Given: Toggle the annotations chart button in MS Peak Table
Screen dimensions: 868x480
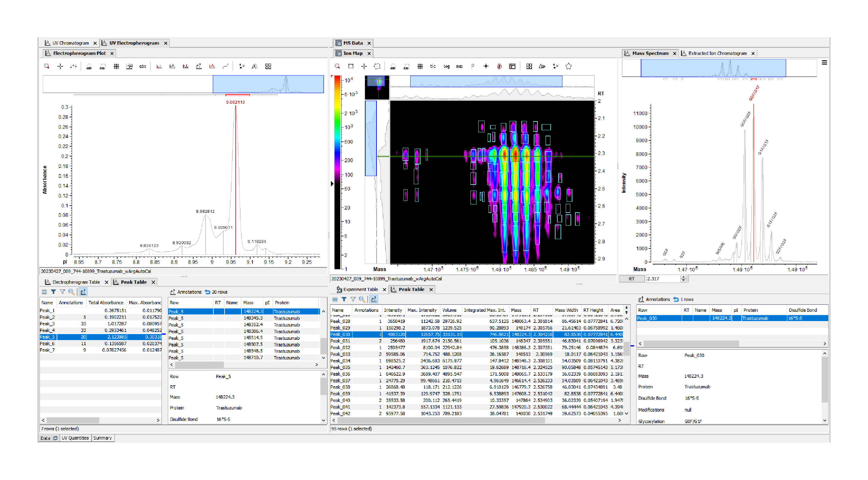Looking at the screenshot, I should 374,299.
